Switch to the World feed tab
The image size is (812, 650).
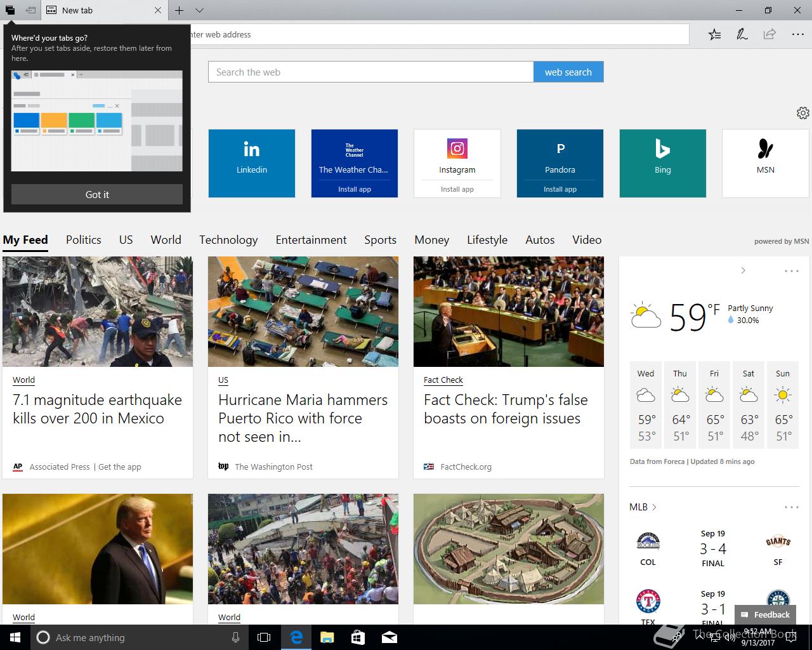coord(166,240)
